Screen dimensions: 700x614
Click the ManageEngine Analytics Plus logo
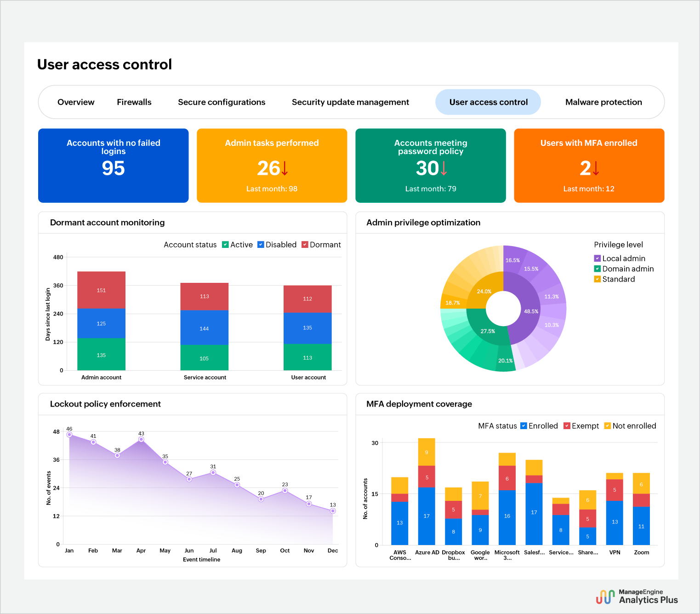pos(637,597)
